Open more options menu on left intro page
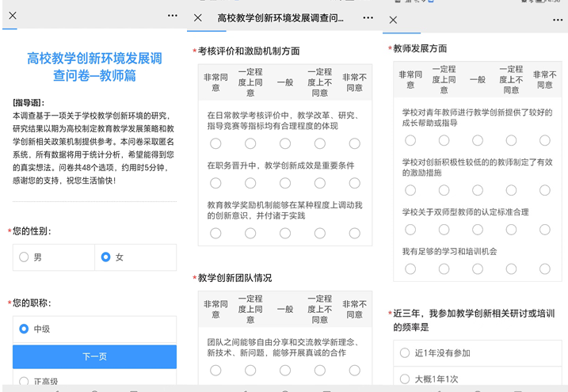Image resolution: width=568 pixels, height=392 pixels. 173,16
